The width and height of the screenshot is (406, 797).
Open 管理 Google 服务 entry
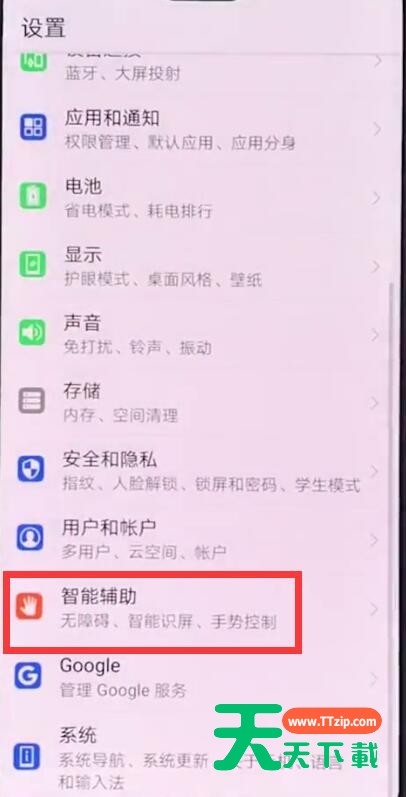tap(203, 677)
